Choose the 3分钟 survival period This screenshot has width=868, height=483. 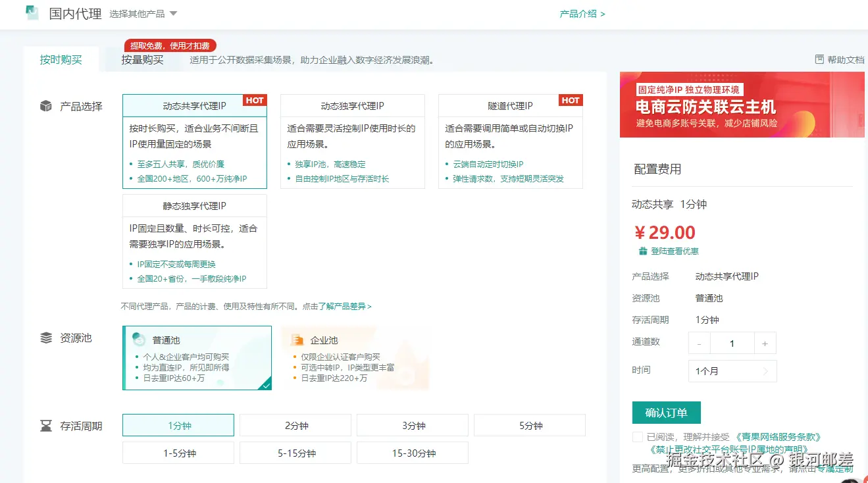click(413, 425)
